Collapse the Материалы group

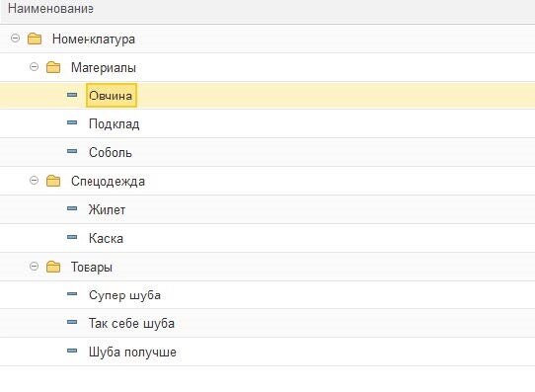coord(34,66)
